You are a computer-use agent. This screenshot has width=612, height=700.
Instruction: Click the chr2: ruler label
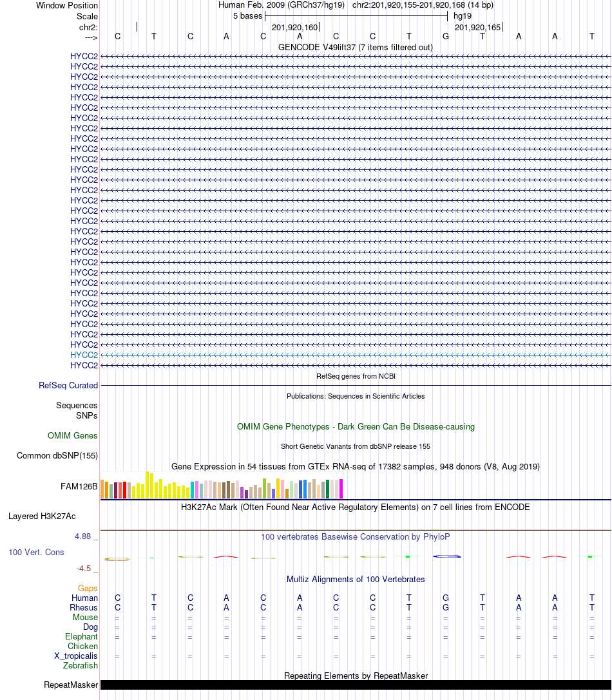88,27
